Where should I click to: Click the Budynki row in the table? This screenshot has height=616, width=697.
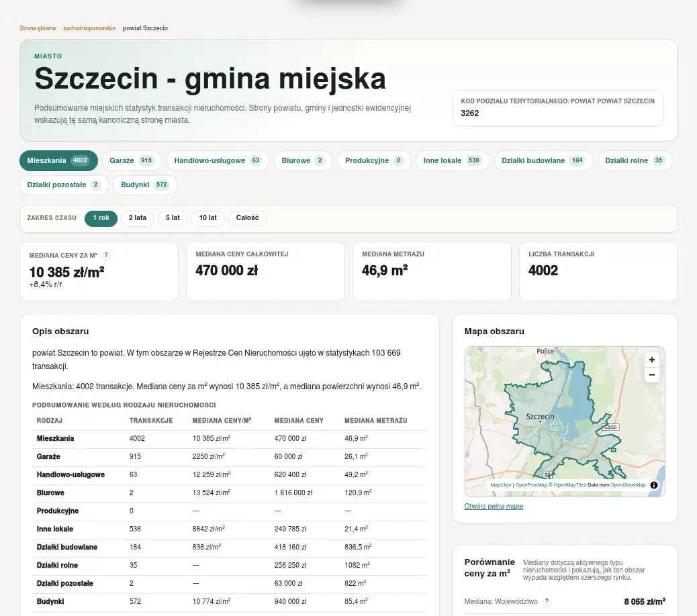coord(230,602)
